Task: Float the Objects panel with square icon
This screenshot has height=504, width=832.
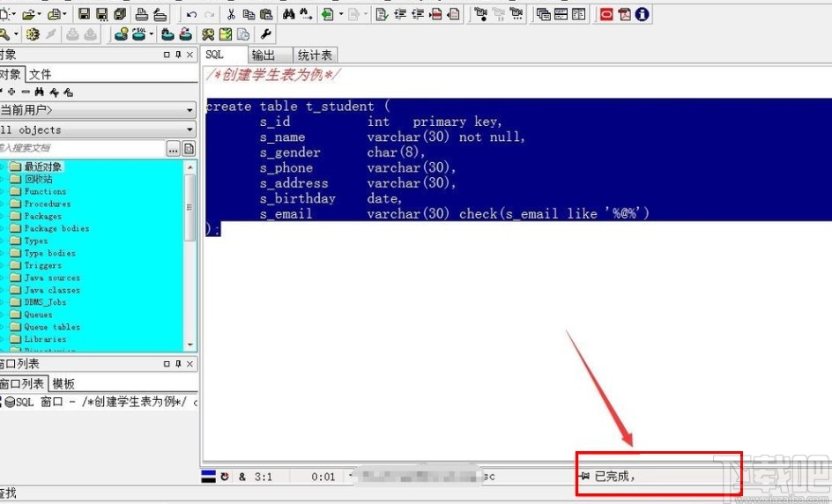Action: [x=167, y=54]
